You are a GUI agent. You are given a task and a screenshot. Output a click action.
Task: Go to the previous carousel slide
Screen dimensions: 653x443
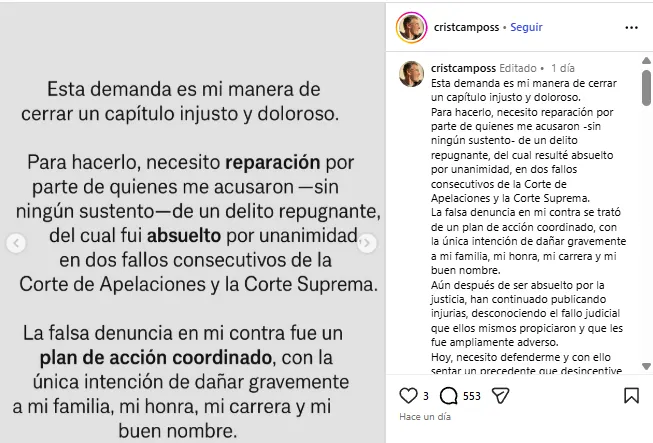tap(15, 243)
